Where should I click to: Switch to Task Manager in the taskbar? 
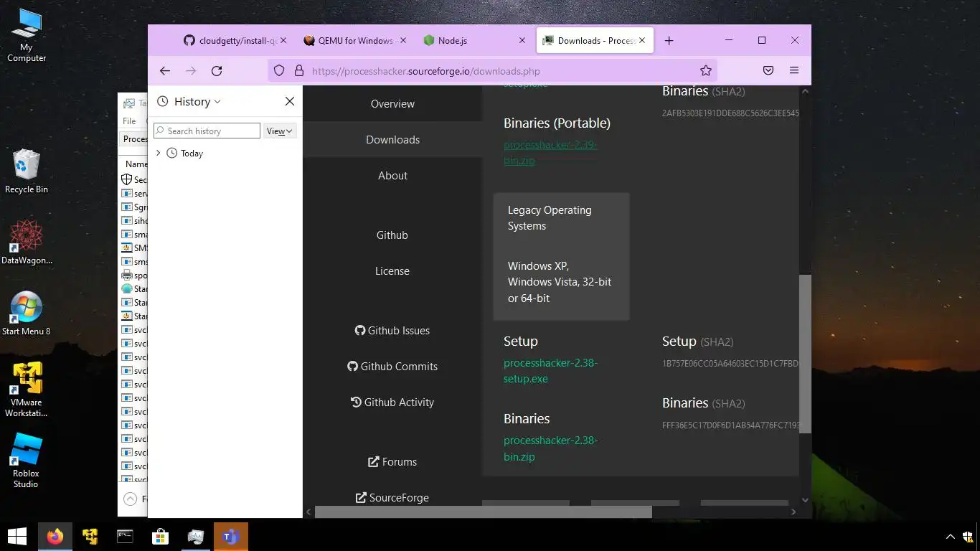195,536
